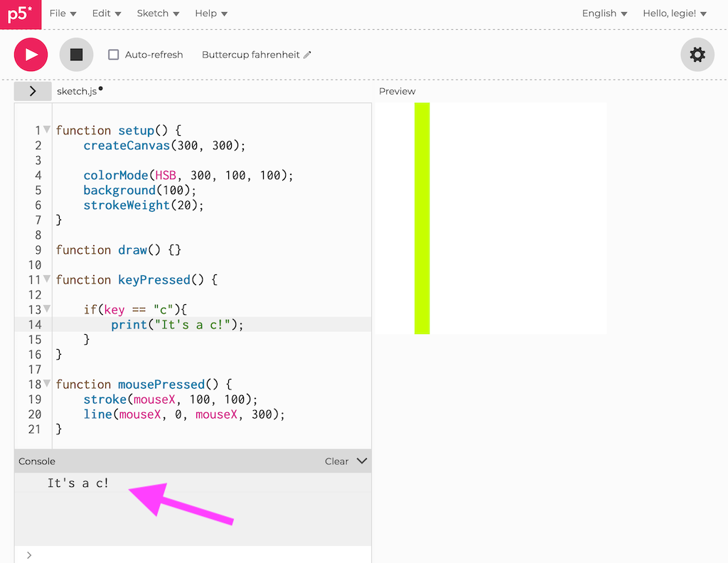Collapse the console with chevron icon
728x563 pixels.
(362, 461)
